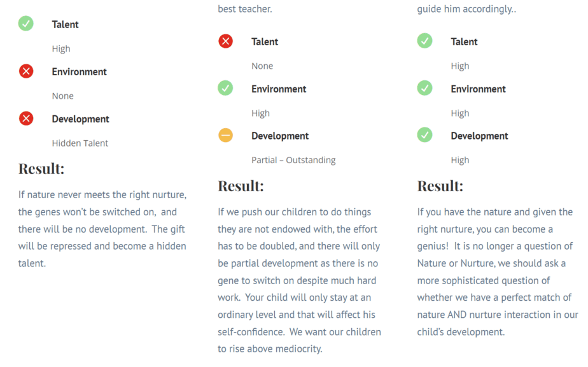This screenshot has width=588, height=367.
Task: Click the 'guide him accordingly..' text
Action: (466, 9)
